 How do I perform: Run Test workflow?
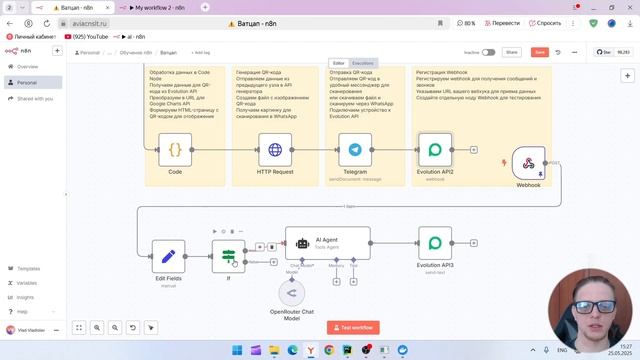pos(353,328)
